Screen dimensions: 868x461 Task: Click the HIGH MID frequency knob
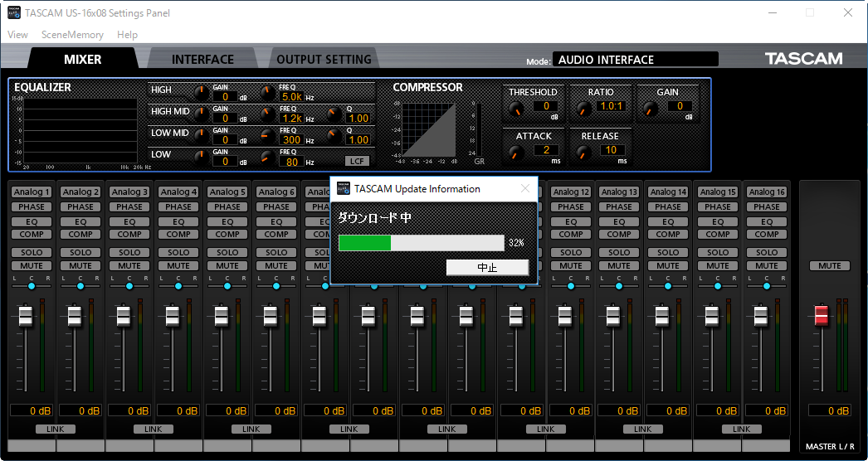click(267, 114)
